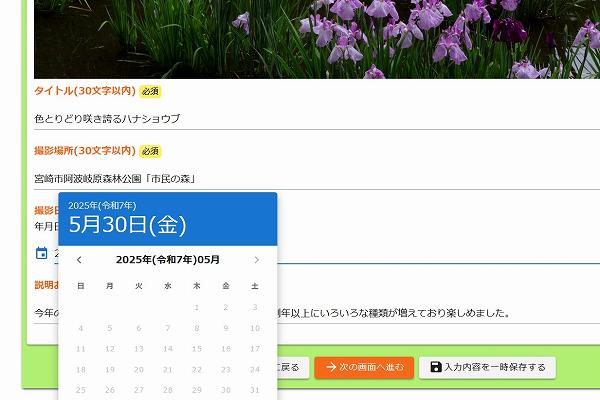This screenshot has height=400, width=600.
Task: Click the 2025年(令和7年) year header
Action: [x=102, y=206]
